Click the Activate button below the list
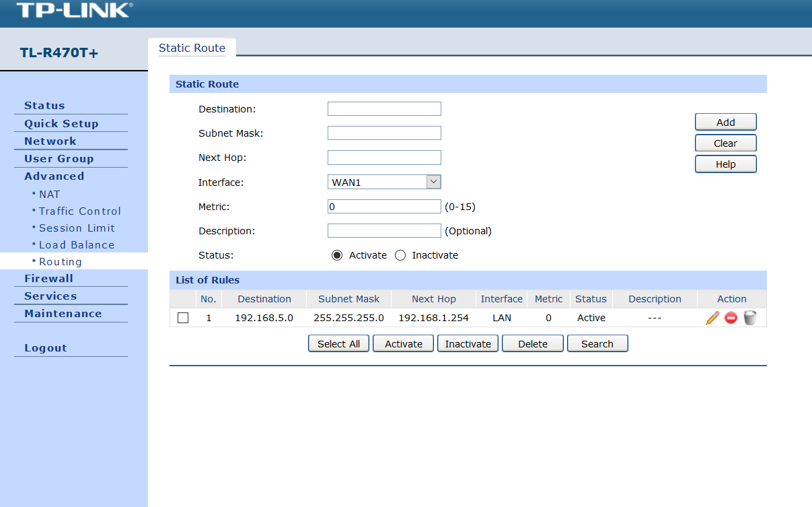The image size is (812, 507). [404, 343]
